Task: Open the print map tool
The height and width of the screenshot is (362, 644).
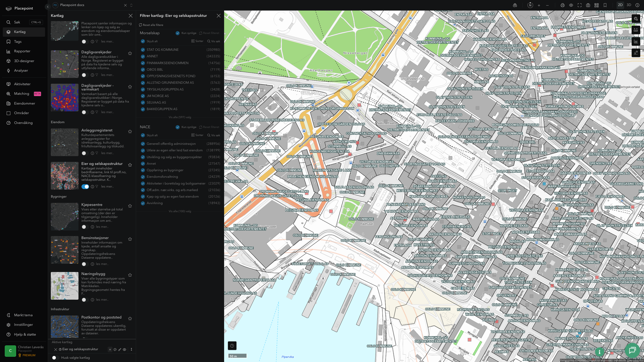Action: click(x=562, y=5)
